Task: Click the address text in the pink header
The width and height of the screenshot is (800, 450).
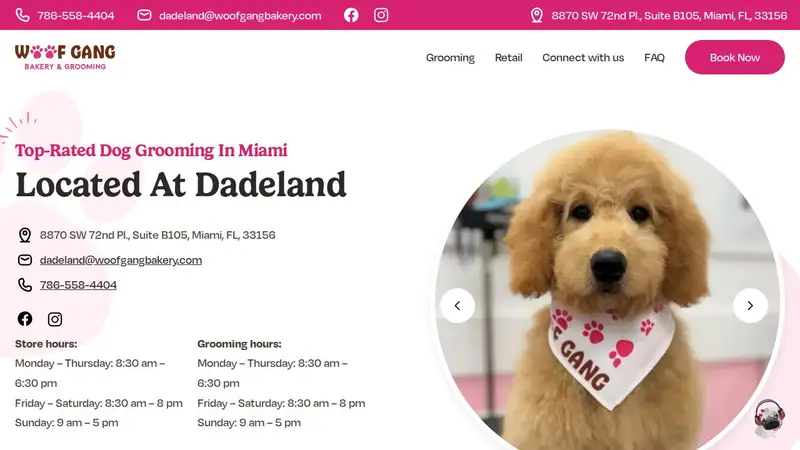Action: (669, 16)
